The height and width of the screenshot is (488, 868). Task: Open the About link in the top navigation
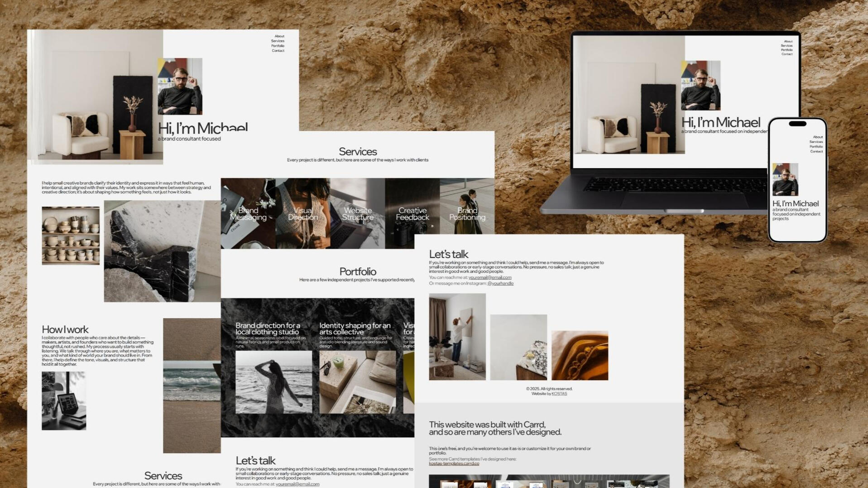click(x=279, y=36)
